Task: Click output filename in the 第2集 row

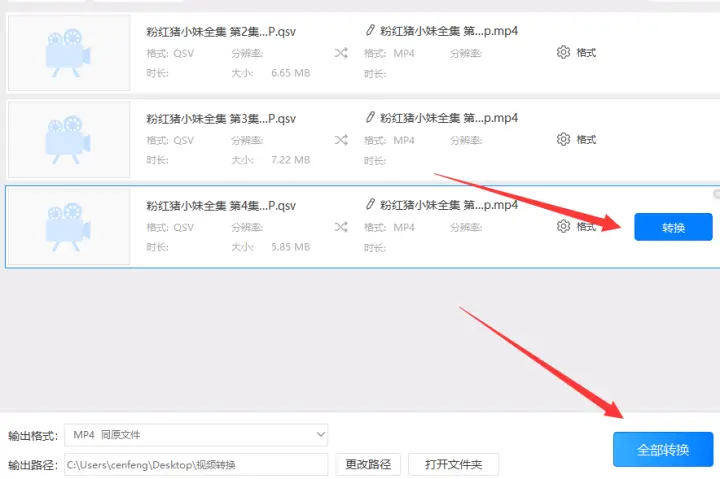Action: (449, 31)
